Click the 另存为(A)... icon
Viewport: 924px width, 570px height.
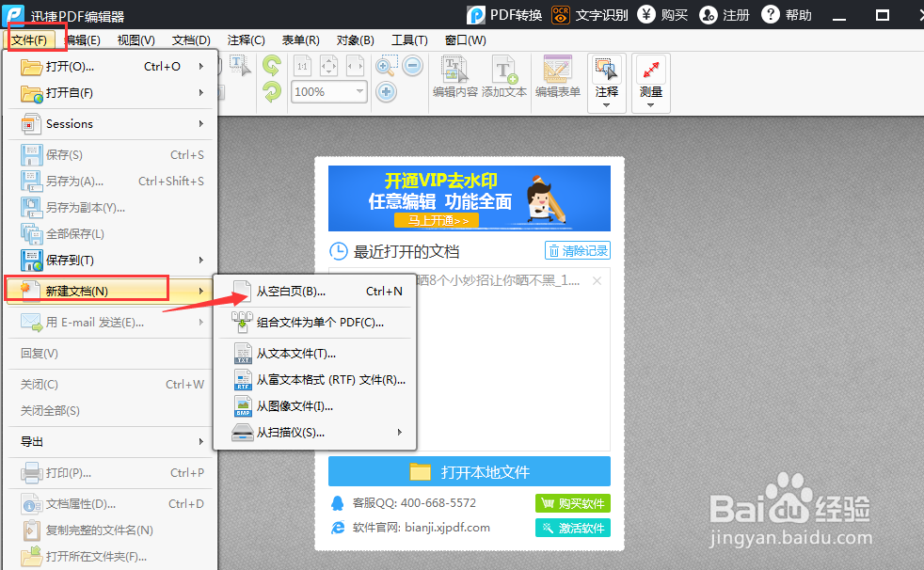coord(31,182)
